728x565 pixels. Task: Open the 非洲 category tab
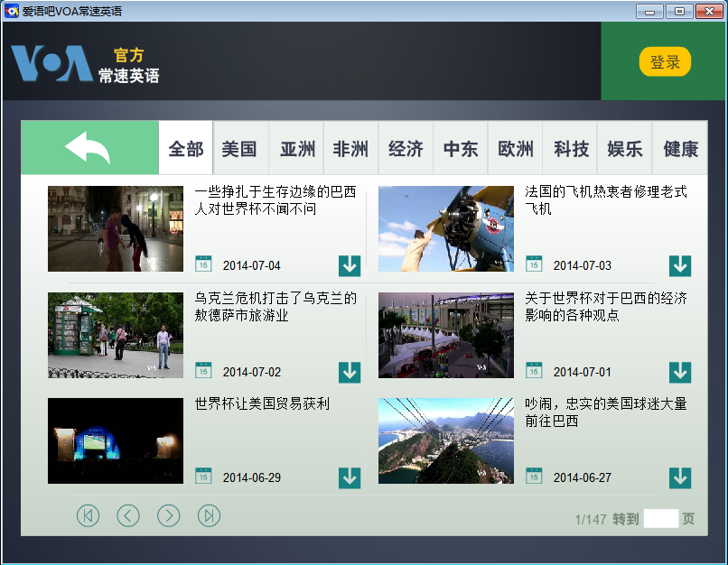(351, 148)
